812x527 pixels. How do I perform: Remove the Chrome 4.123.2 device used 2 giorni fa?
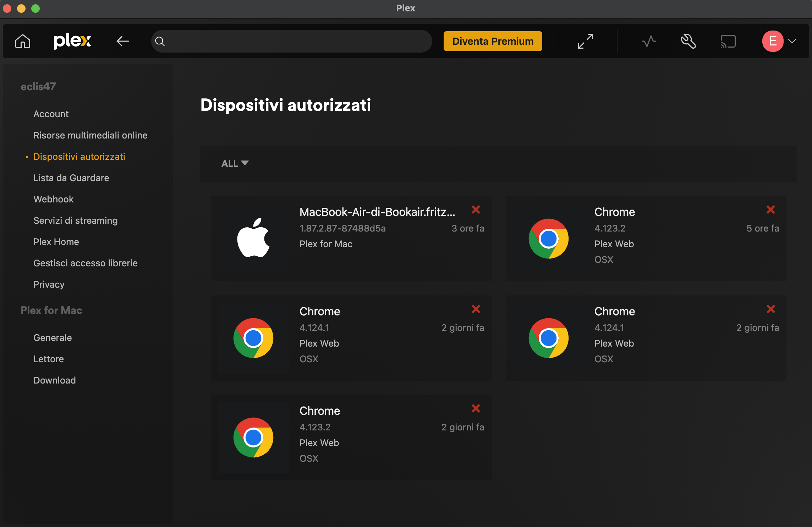point(476,408)
